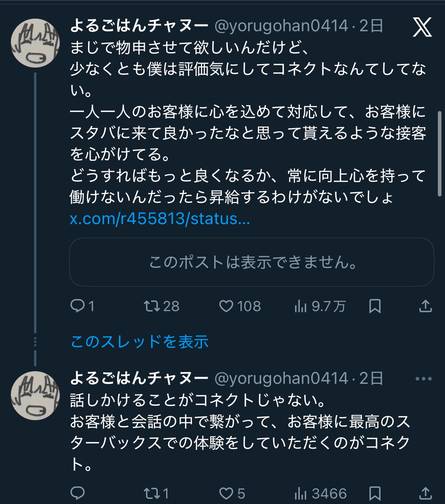View analytics of the 3466 views post
This screenshot has width=445, height=504.
point(301,493)
